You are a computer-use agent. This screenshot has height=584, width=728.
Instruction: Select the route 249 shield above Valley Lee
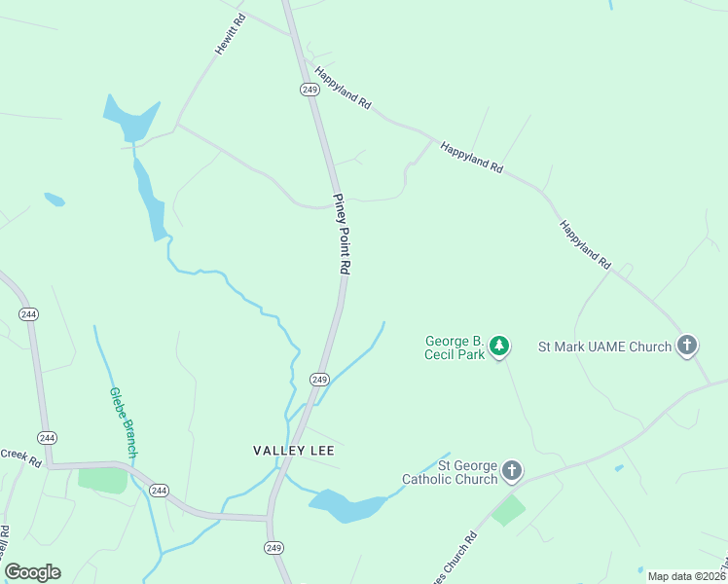click(x=320, y=380)
